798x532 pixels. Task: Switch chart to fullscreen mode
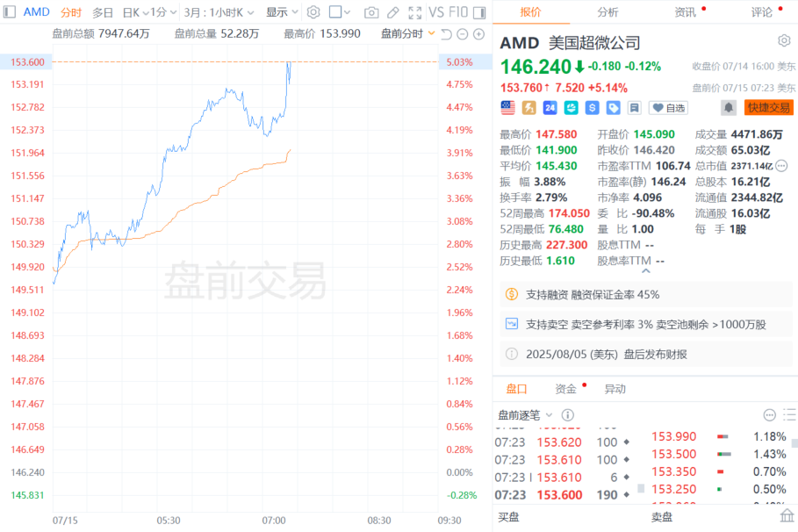[x=415, y=12]
